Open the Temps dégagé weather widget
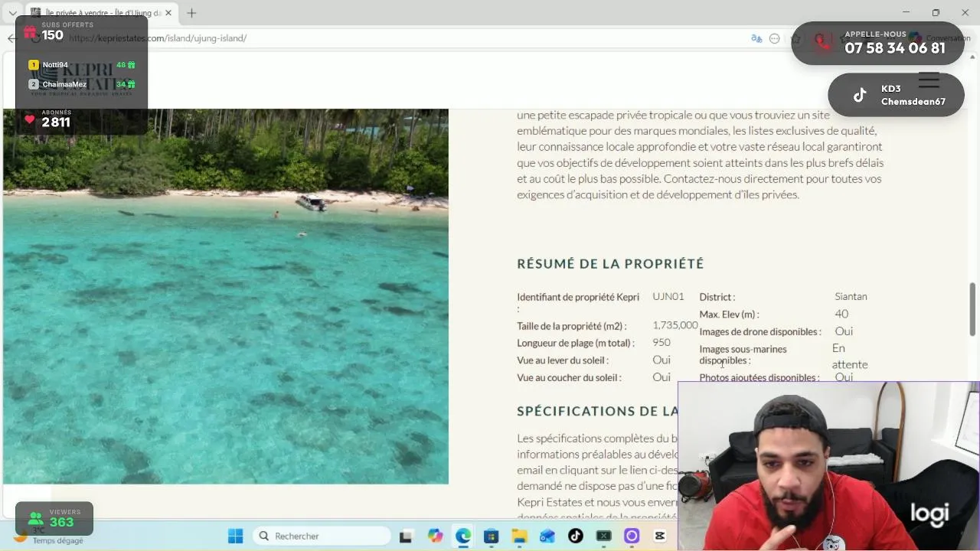980x551 pixels. [x=51, y=536]
